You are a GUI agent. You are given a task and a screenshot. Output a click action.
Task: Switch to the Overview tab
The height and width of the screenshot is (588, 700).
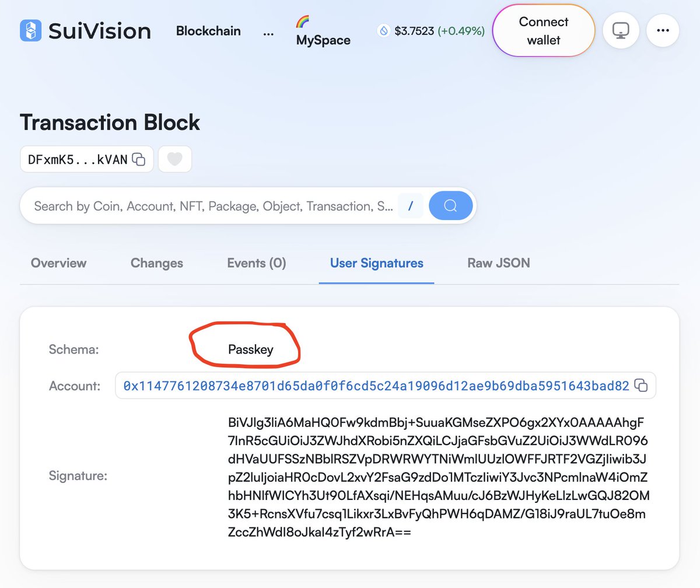[x=58, y=263]
